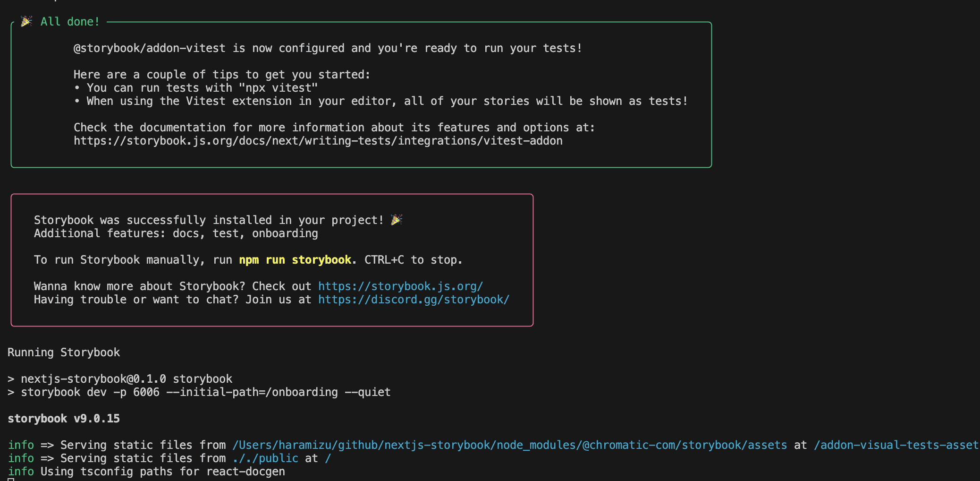Click 'CTRL+C to stop.' text
The height and width of the screenshot is (481, 980).
tap(413, 260)
